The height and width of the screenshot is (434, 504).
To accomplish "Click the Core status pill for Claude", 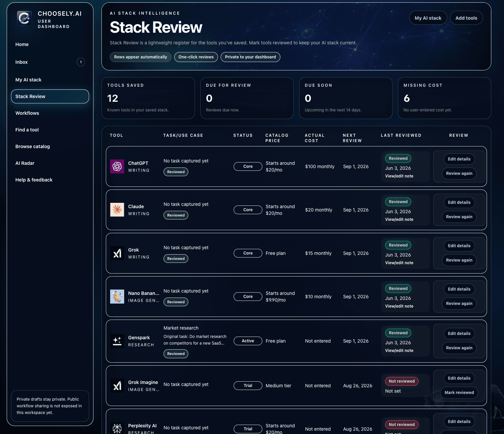I will point(248,210).
